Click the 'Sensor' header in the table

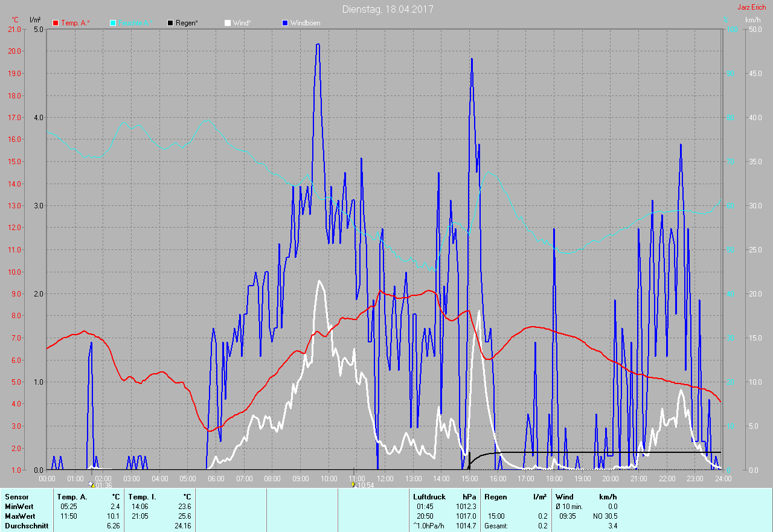point(16,497)
